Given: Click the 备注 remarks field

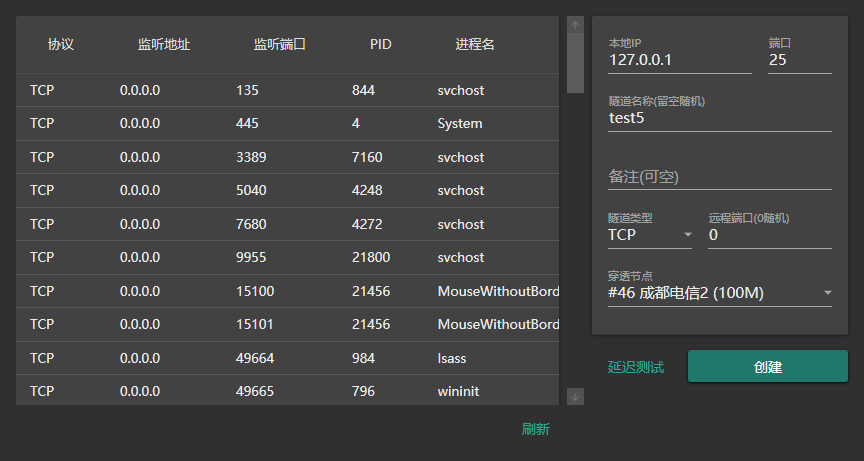Looking at the screenshot, I should pos(719,176).
